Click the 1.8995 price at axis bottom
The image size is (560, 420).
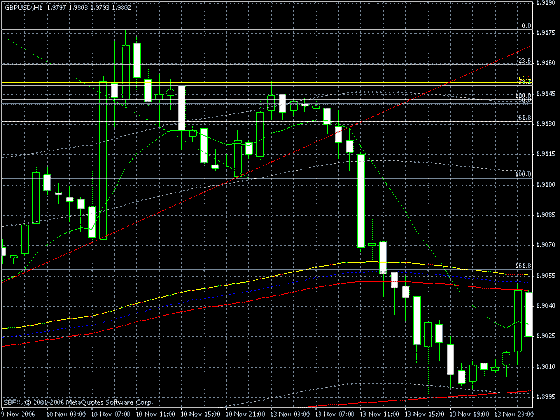(x=546, y=397)
